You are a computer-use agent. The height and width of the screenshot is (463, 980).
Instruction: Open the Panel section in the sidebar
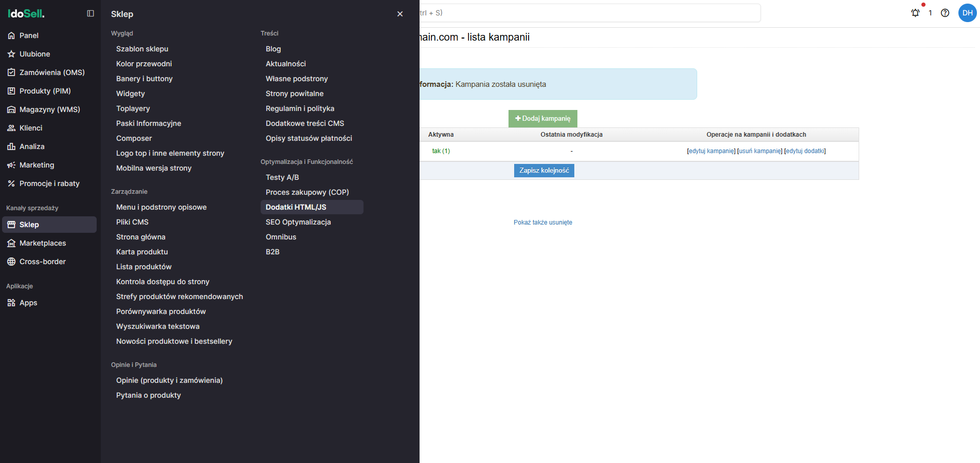click(28, 35)
